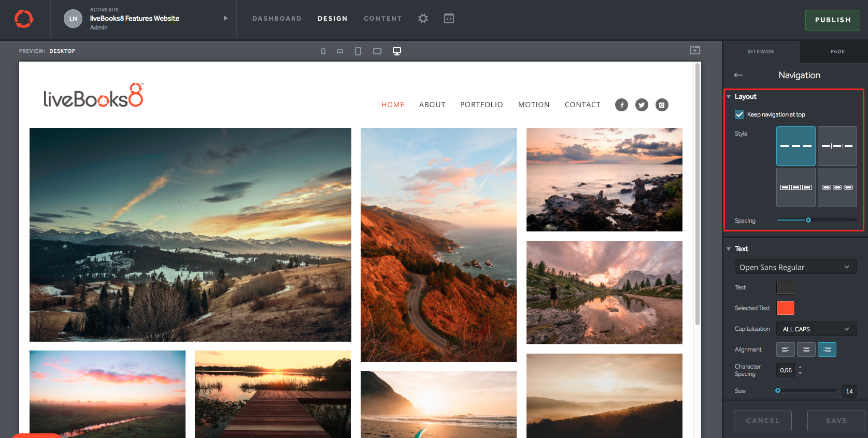Screen dimensions: 868x438
Task: Click the back arrow beside Navigation
Action: [x=738, y=76]
